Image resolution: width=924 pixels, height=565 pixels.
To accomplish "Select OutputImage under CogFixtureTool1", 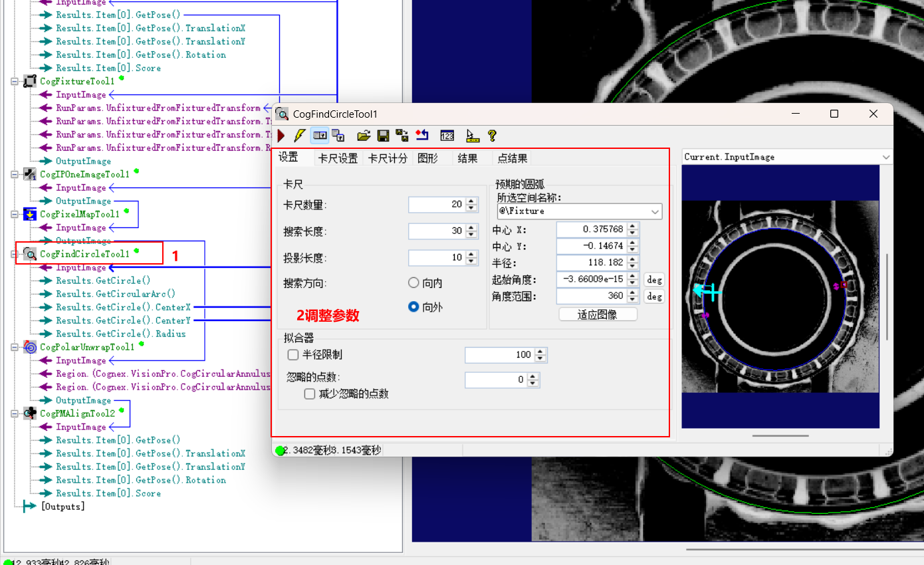I will [x=83, y=161].
